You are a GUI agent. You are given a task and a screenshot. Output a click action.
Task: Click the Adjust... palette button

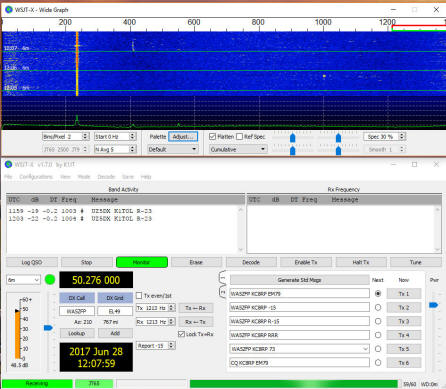tap(183, 137)
